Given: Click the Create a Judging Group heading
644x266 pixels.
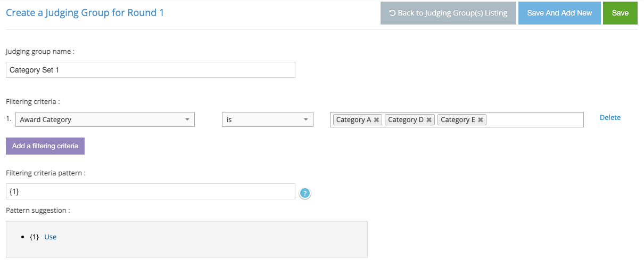Looking at the screenshot, I should point(85,12).
